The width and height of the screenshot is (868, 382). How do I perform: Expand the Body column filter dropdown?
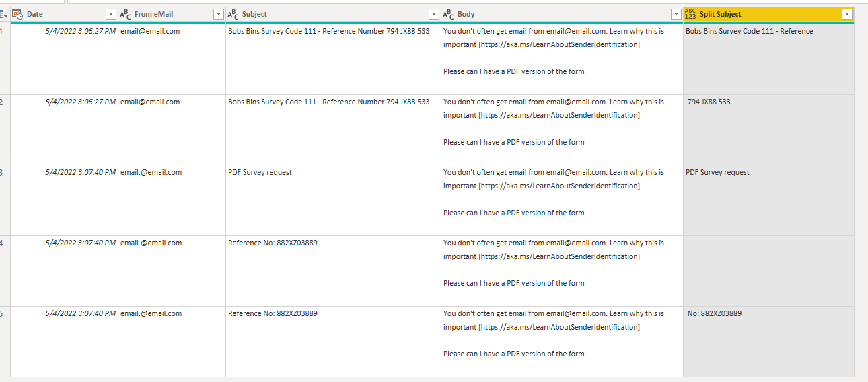(x=676, y=14)
